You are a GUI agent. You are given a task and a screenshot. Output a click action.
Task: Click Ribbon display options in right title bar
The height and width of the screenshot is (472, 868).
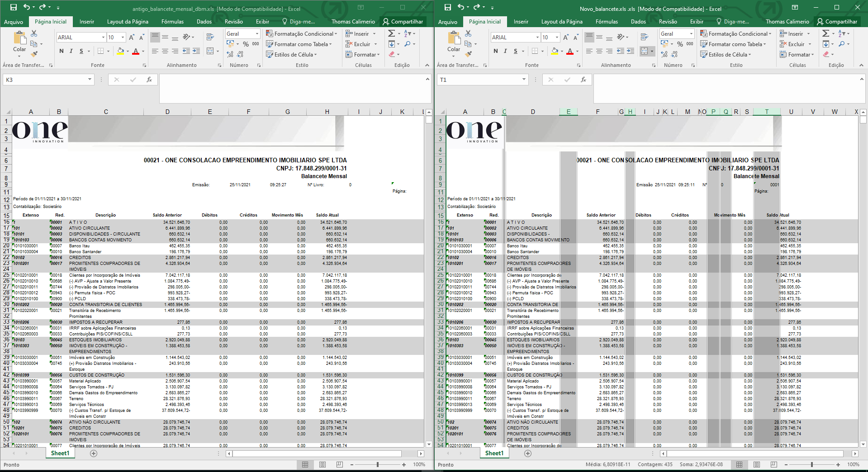point(795,7)
